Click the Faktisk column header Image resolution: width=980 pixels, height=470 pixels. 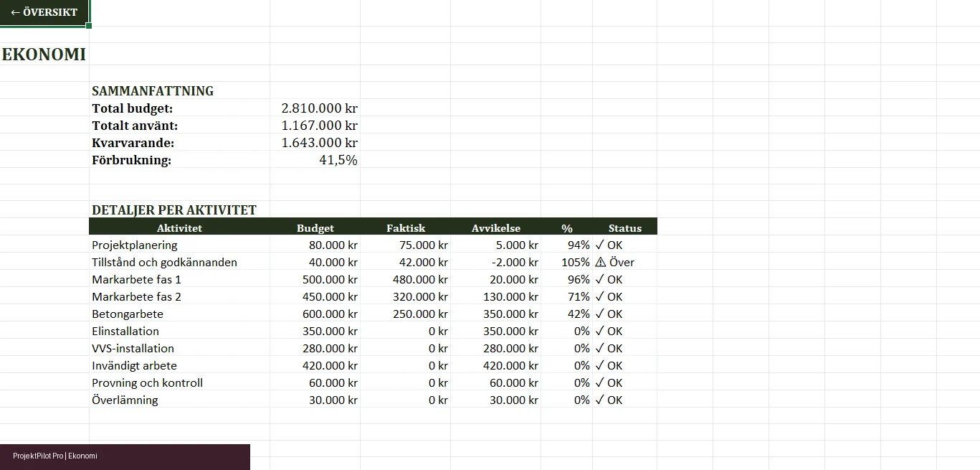coord(406,228)
